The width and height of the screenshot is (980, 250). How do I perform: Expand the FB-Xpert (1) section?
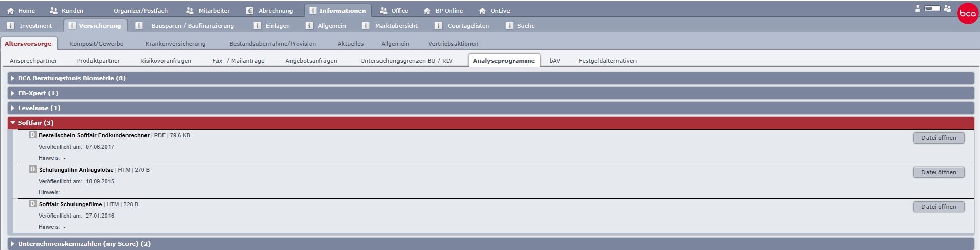[491, 93]
